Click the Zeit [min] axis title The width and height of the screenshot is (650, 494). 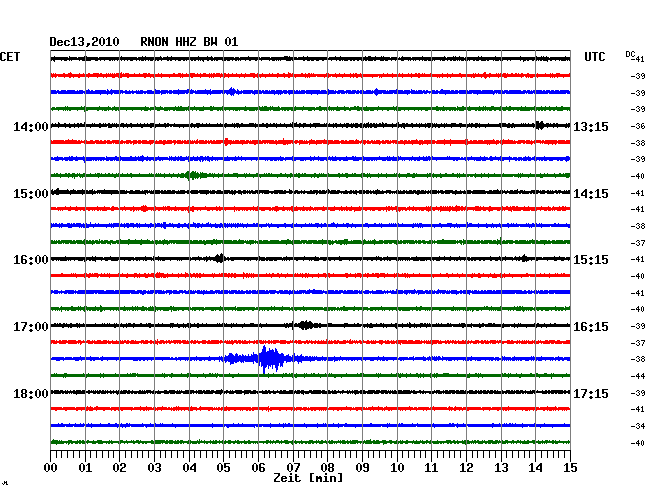308,478
